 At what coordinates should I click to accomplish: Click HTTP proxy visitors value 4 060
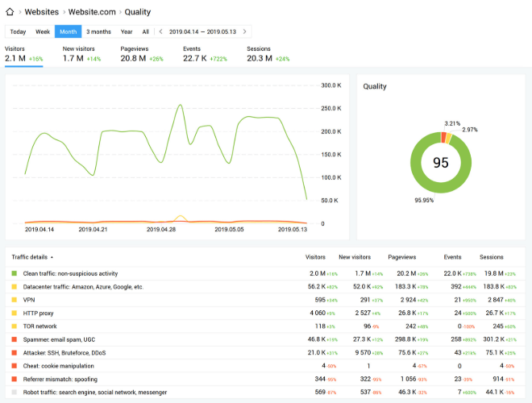[318, 313]
